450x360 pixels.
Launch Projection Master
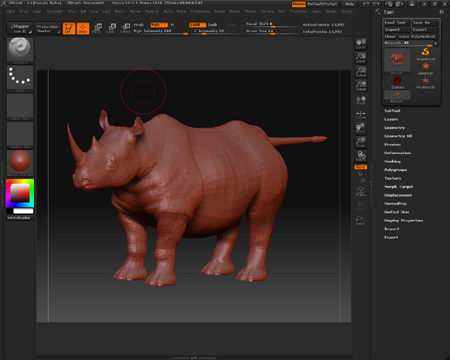coord(48,28)
